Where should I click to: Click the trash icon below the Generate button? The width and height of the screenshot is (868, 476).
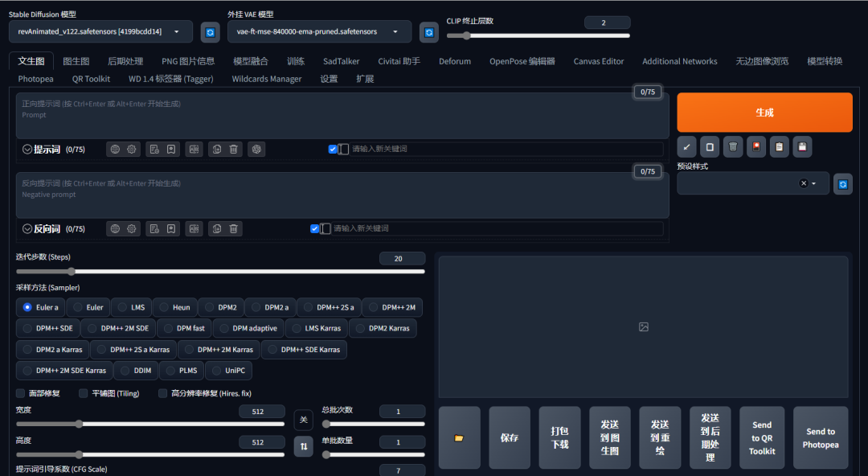click(733, 146)
